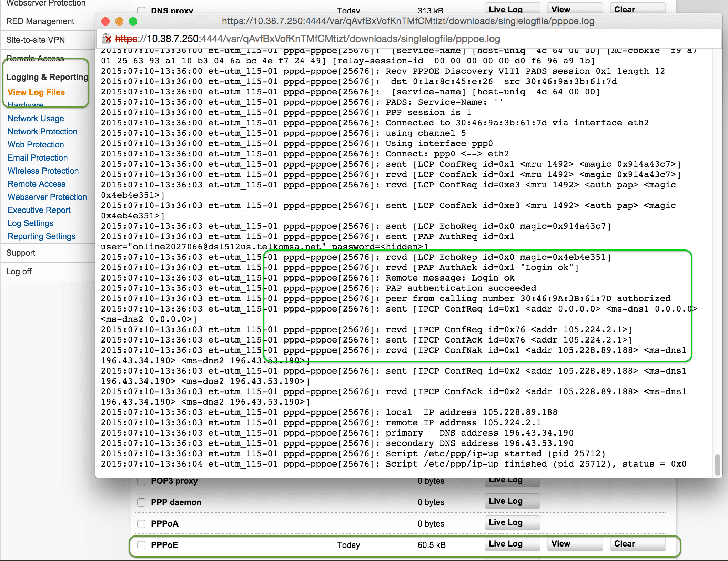Image resolution: width=728 pixels, height=561 pixels.
Task: Click the log window vertical scrollbar thumb
Action: pyautogui.click(x=718, y=465)
